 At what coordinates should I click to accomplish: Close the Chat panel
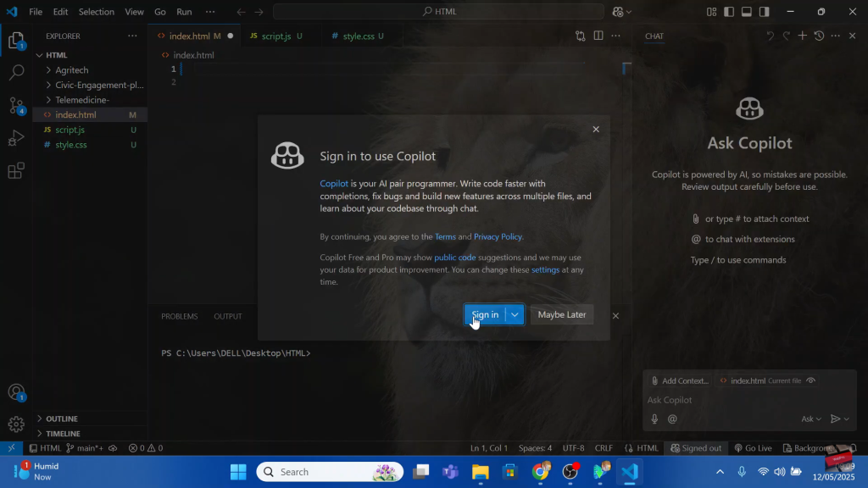pyautogui.click(x=853, y=36)
